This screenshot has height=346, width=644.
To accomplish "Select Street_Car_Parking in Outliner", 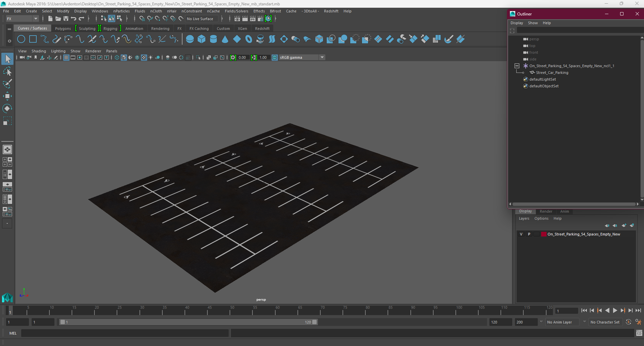I will (x=552, y=73).
